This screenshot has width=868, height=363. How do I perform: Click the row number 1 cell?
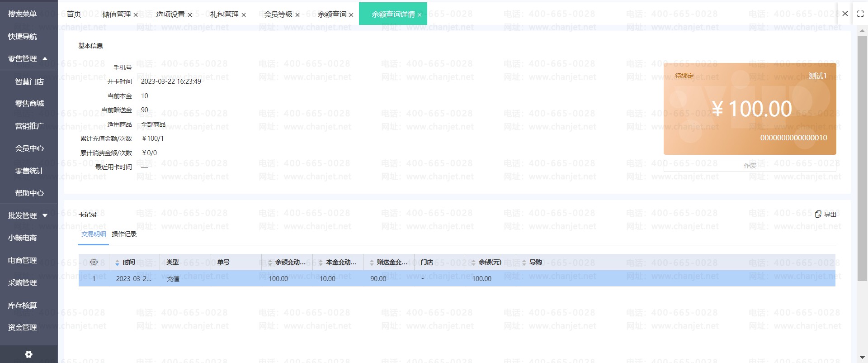tap(94, 279)
